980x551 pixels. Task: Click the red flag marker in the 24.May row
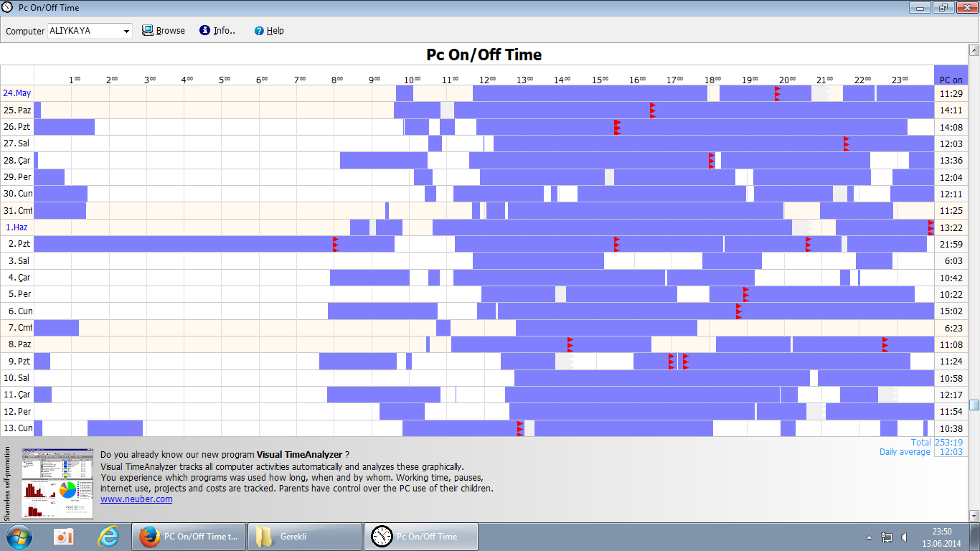777,93
